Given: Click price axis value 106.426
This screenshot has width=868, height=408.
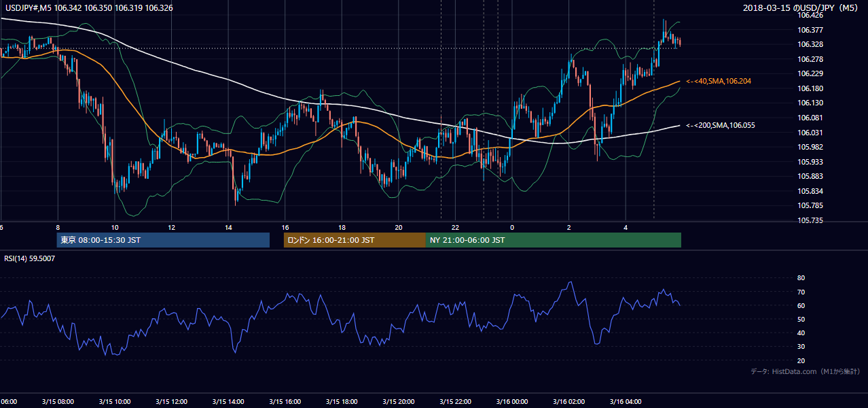Looking at the screenshot, I should coord(810,15).
